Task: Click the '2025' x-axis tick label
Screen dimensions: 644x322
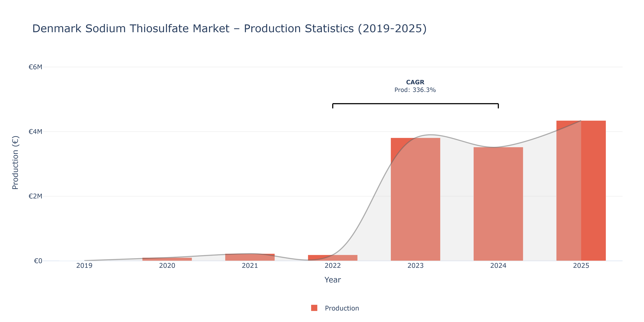Action: pos(581,266)
